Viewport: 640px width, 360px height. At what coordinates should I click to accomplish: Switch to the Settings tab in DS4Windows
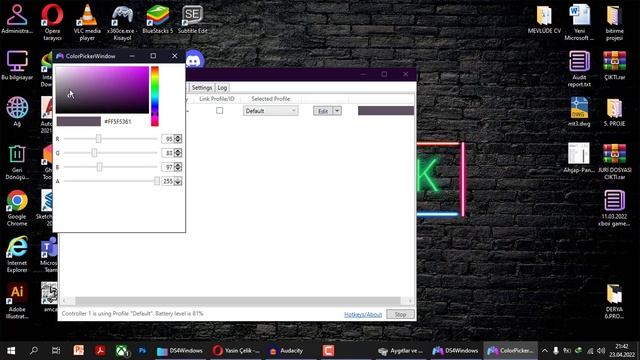click(x=202, y=88)
